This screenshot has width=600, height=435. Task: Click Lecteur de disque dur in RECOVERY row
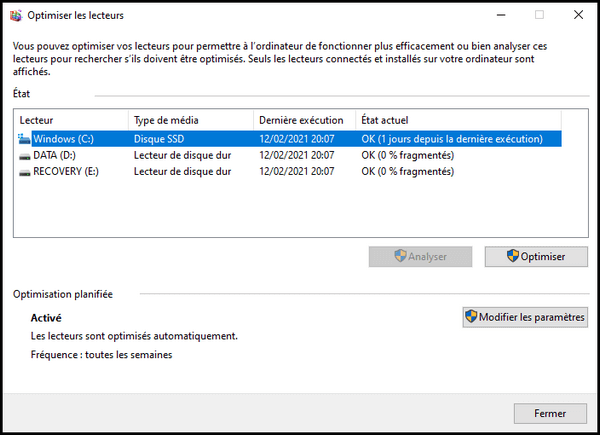tap(183, 171)
